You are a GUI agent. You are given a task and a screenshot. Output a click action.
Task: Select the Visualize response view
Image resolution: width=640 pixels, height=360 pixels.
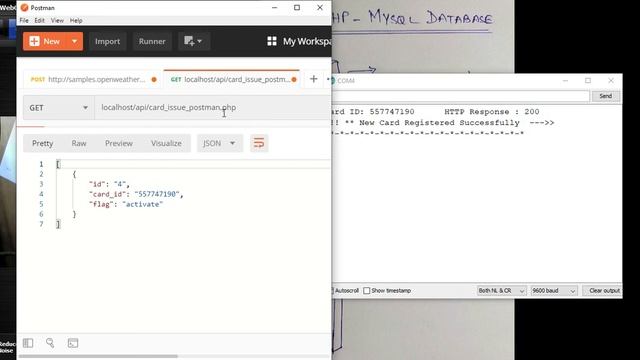166,143
